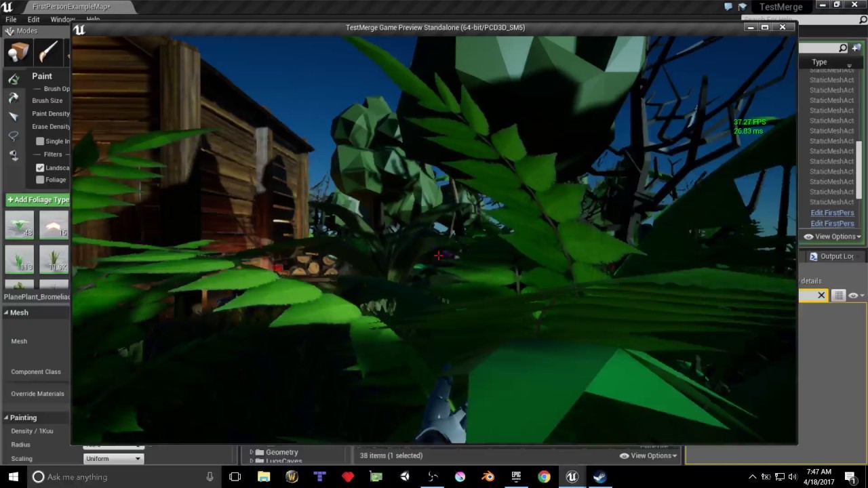Open Details visibility eye dropdown

[x=855, y=296]
